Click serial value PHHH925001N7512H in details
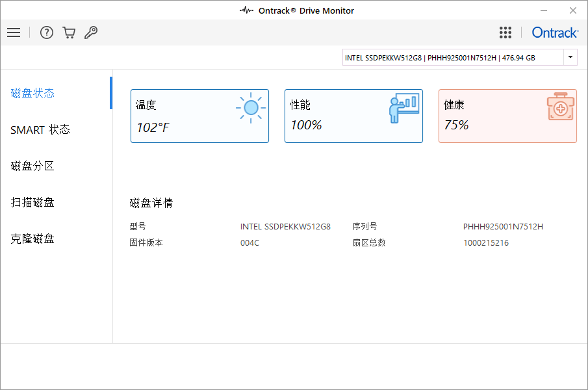Image resolution: width=588 pixels, height=390 pixels. [x=503, y=226]
